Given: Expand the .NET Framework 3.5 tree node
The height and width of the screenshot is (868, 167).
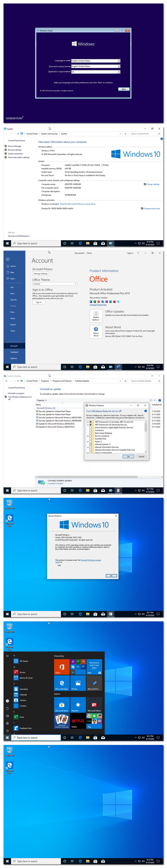Looking at the screenshot, I should click(88, 422).
